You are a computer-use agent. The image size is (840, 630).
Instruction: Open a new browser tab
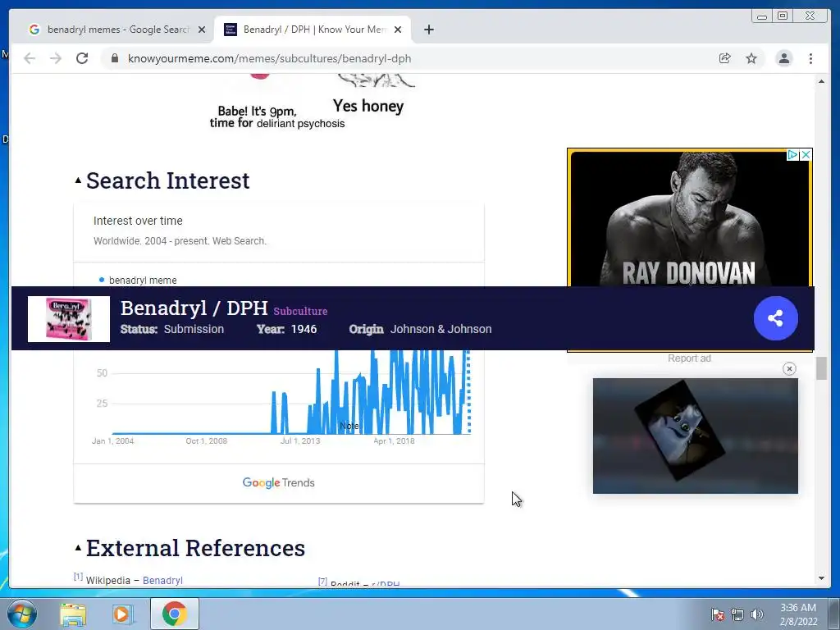(x=428, y=30)
